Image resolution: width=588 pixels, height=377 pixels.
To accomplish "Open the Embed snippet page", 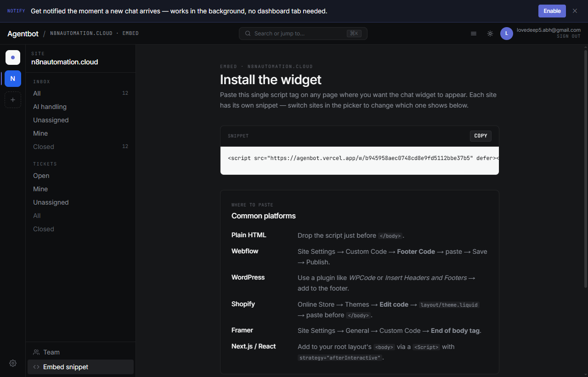I will click(x=80, y=367).
